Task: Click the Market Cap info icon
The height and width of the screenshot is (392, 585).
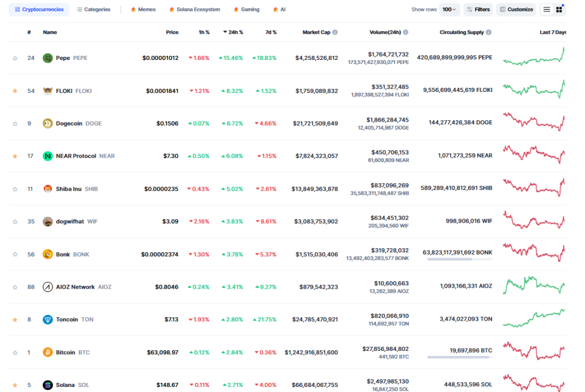Action: coord(335,33)
